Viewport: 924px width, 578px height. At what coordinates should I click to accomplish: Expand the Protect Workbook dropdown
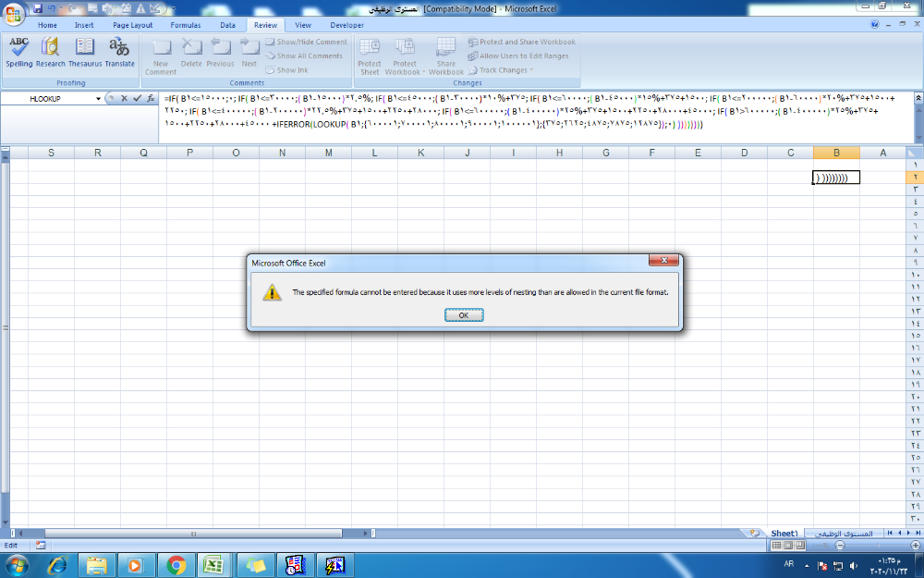(x=405, y=56)
